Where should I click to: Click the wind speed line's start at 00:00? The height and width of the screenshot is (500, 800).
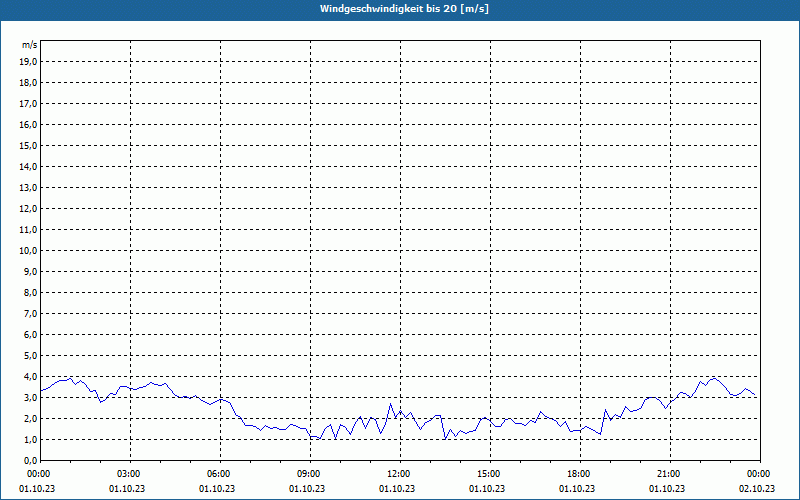(41, 389)
